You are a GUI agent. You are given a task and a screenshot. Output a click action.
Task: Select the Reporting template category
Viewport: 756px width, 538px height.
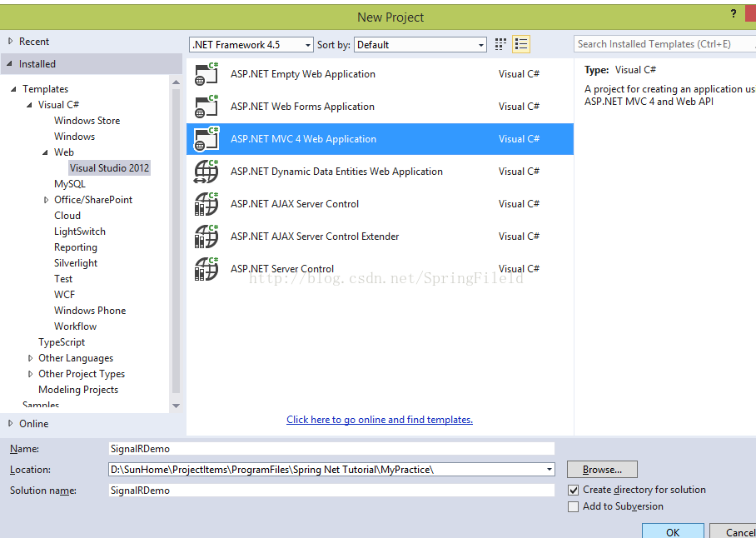[75, 247]
